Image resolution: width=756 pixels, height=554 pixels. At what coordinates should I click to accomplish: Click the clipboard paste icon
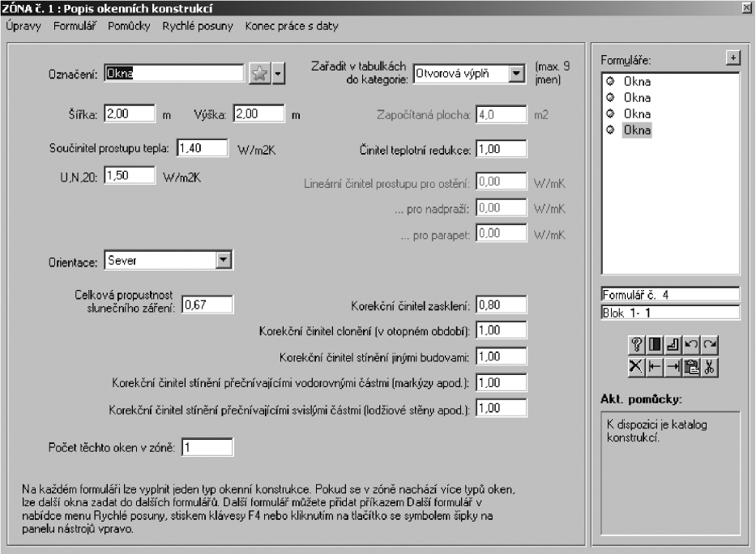coord(691,367)
